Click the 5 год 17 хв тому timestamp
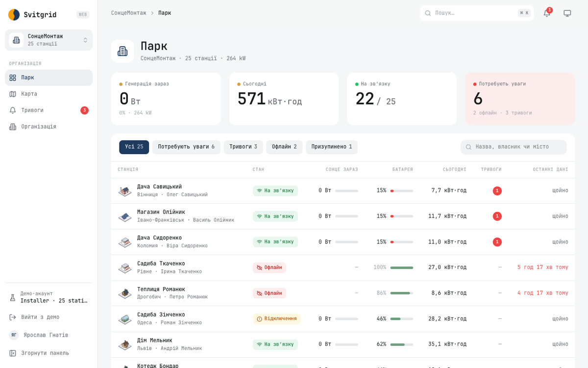588x368 pixels. pos(543,267)
